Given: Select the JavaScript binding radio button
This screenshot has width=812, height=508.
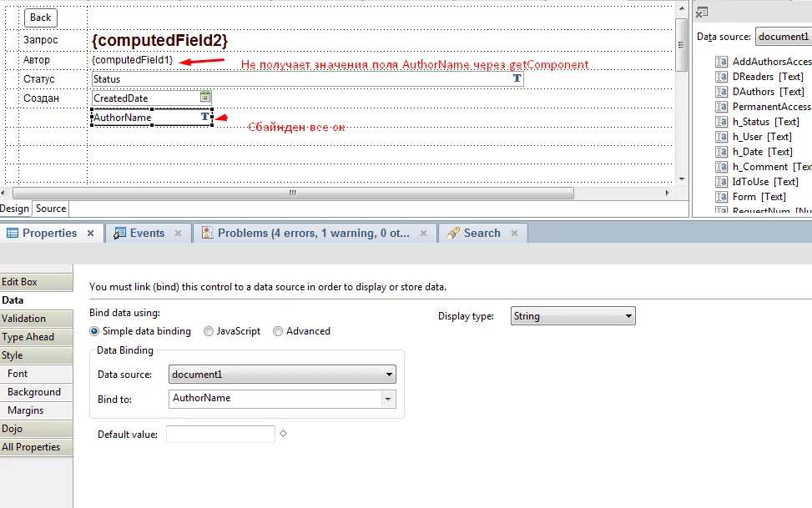Looking at the screenshot, I should [208, 331].
